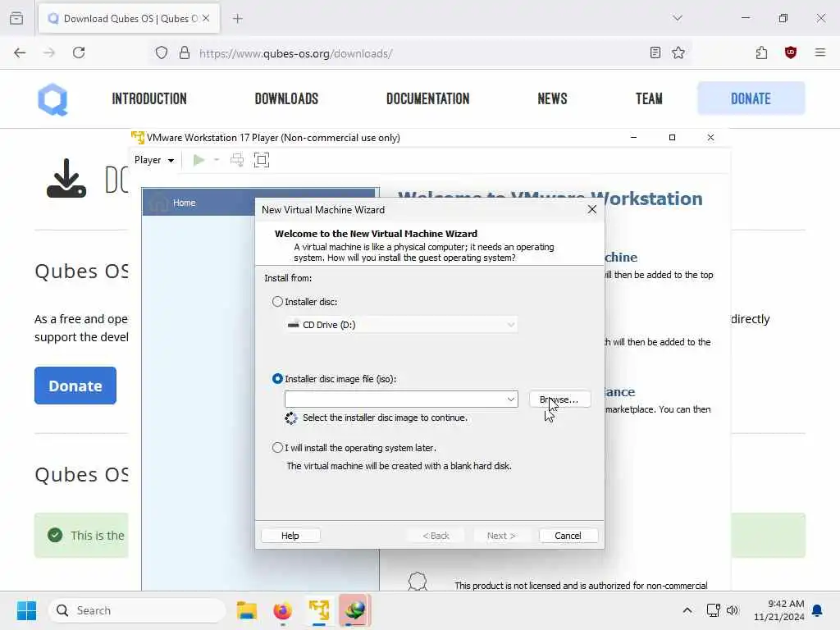The height and width of the screenshot is (630, 840).
Task: Click into the ISO image path field
Action: pos(395,399)
